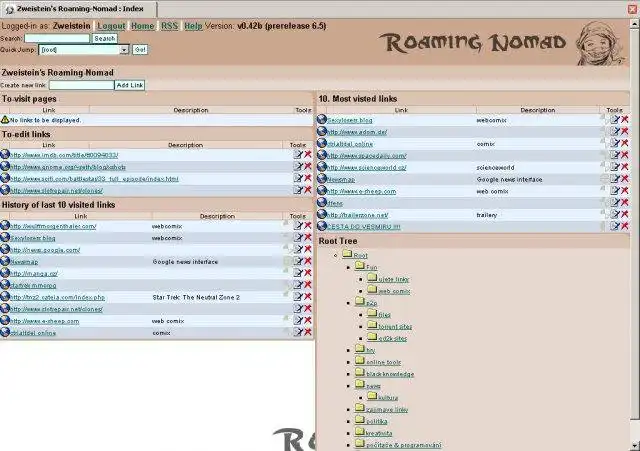The height and width of the screenshot is (451, 640).
Task: Go to Home in the top bar
Action: [x=142, y=26]
